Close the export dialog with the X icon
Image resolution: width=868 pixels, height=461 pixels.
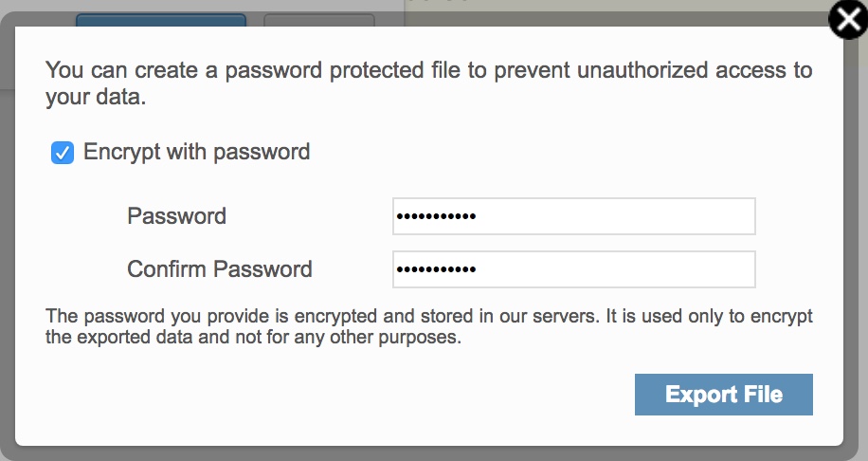click(849, 20)
